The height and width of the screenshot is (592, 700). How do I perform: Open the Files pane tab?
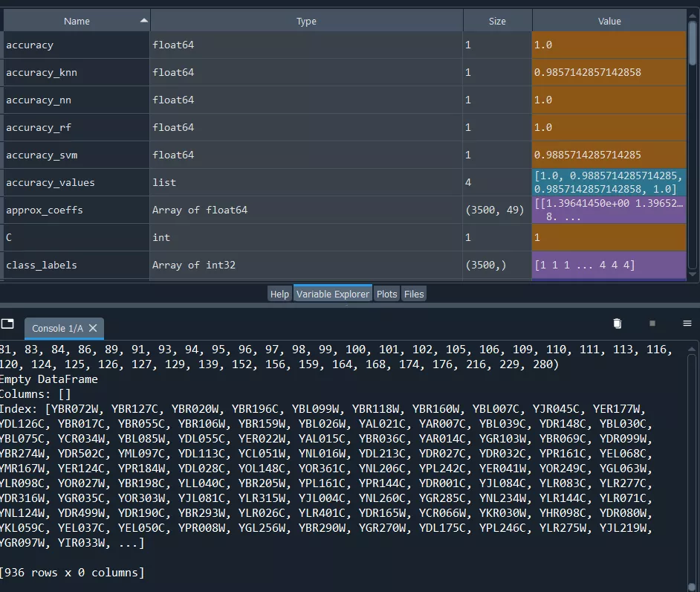click(x=414, y=294)
